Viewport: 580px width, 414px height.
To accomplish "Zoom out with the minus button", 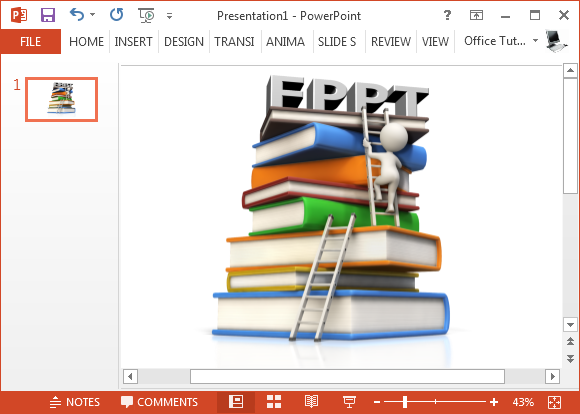I will (377, 402).
